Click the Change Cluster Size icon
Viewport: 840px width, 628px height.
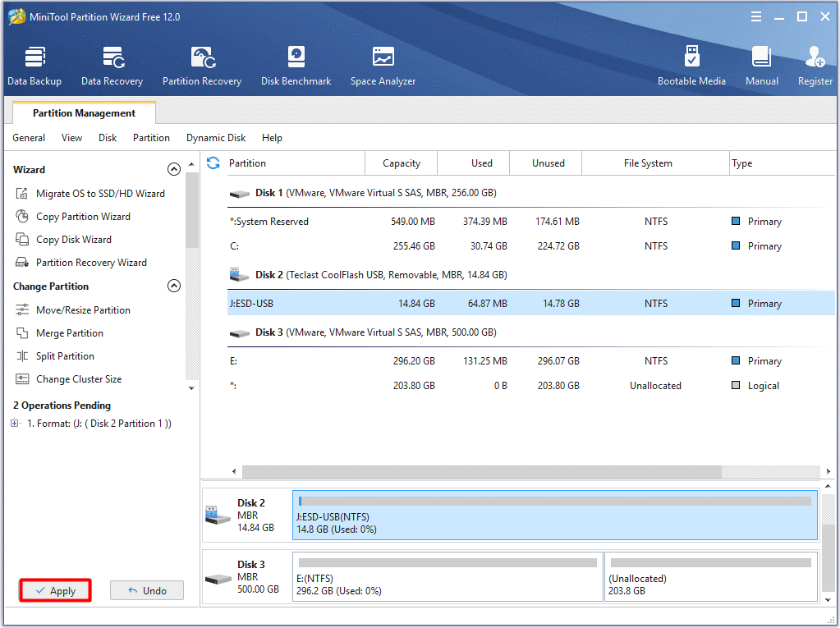22,379
